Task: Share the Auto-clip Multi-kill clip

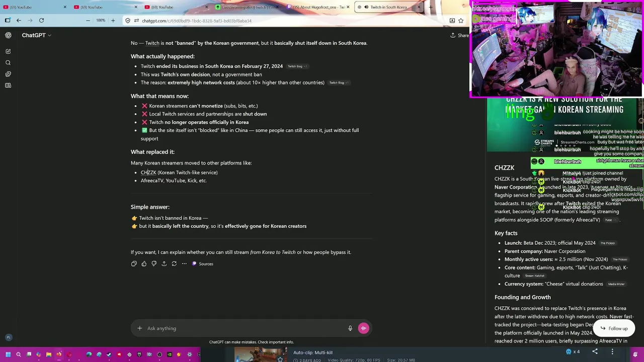Action: click(595, 352)
